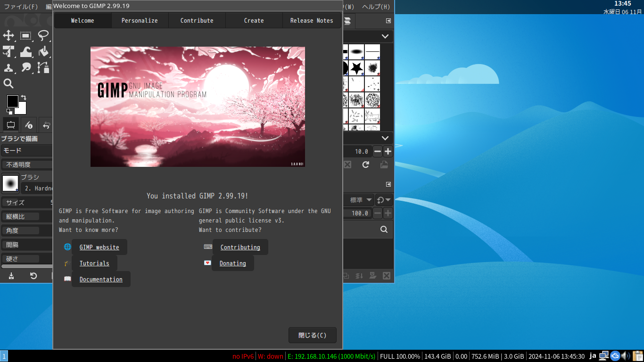Screen dimensions: 644x362
Task: Expand the brush tag assign dropdown
Action: point(385,138)
